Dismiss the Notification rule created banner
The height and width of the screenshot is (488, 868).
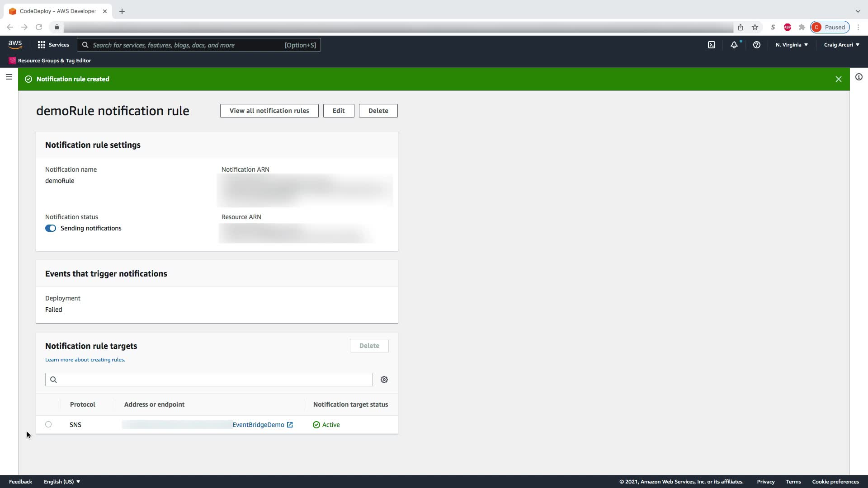[839, 79]
